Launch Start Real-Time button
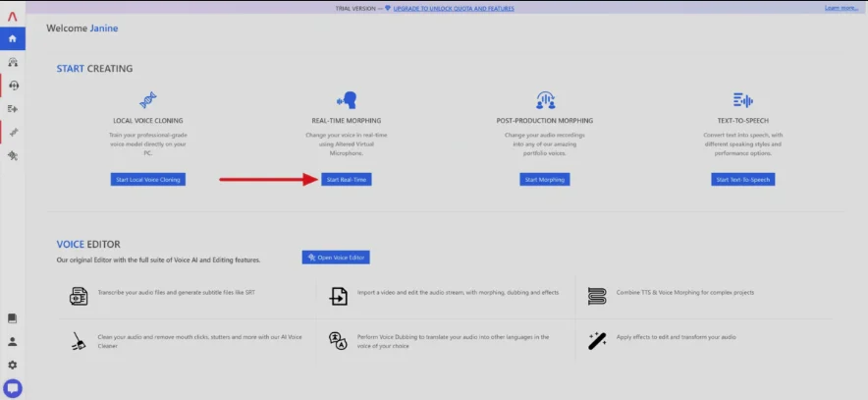Screen dimensions: 868x400 click(347, 180)
